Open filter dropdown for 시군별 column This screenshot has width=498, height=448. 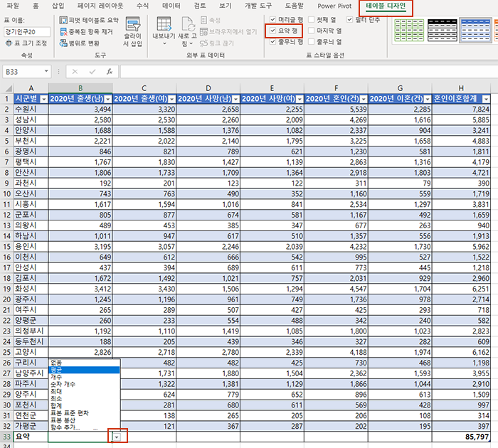[44, 99]
